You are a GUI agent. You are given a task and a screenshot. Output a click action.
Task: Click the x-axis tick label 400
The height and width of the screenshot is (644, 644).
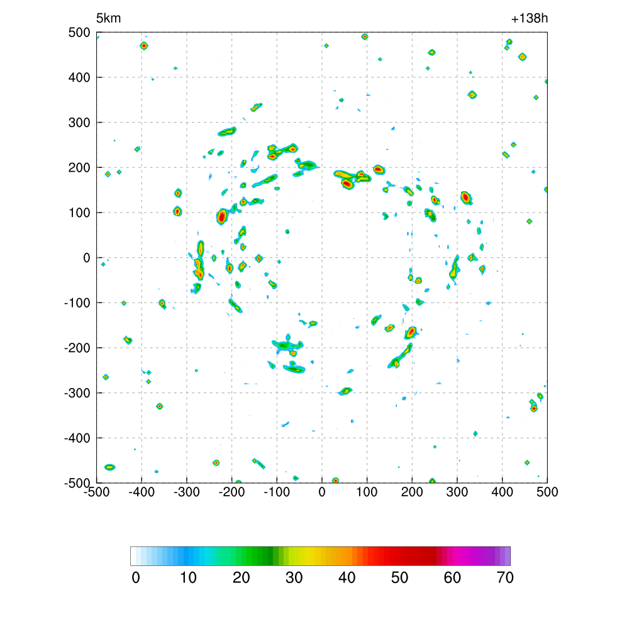coord(502,492)
